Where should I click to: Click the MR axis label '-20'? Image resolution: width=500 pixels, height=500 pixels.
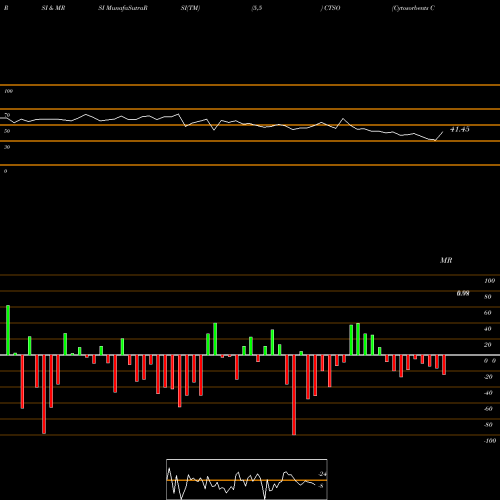(x=488, y=377)
